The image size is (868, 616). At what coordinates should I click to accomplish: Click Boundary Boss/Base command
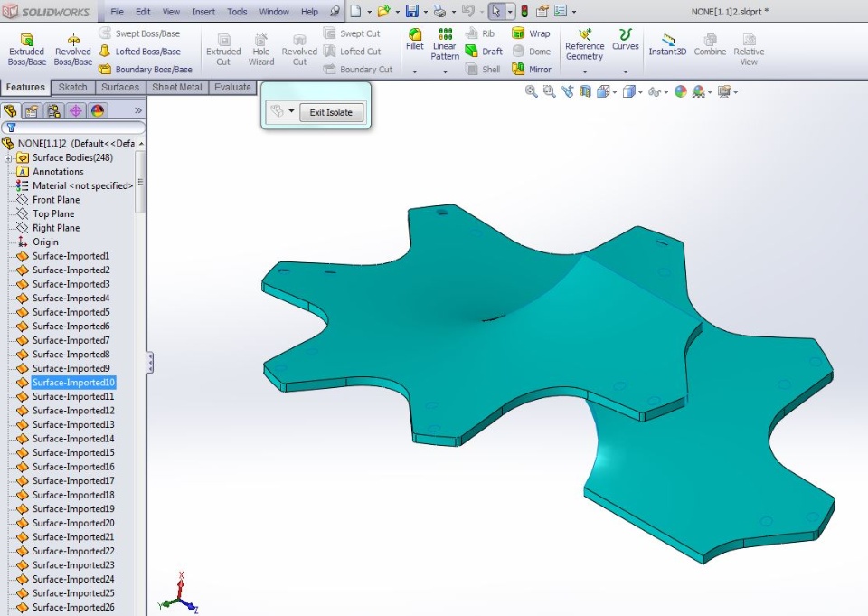145,70
